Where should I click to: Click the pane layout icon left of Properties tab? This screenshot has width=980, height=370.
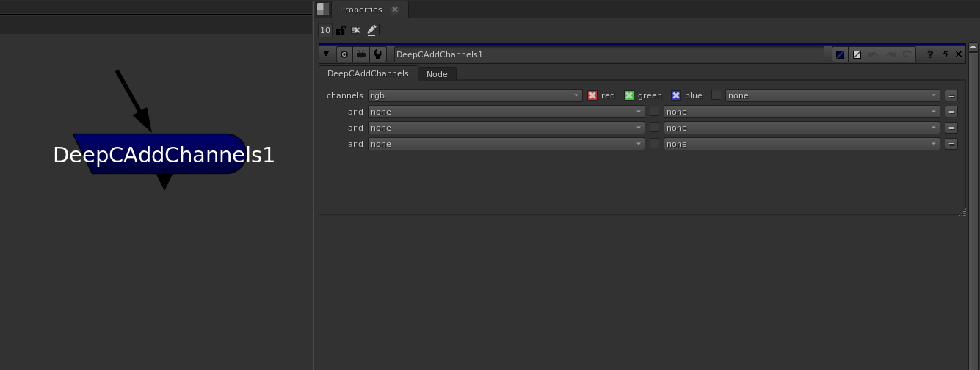(323, 9)
